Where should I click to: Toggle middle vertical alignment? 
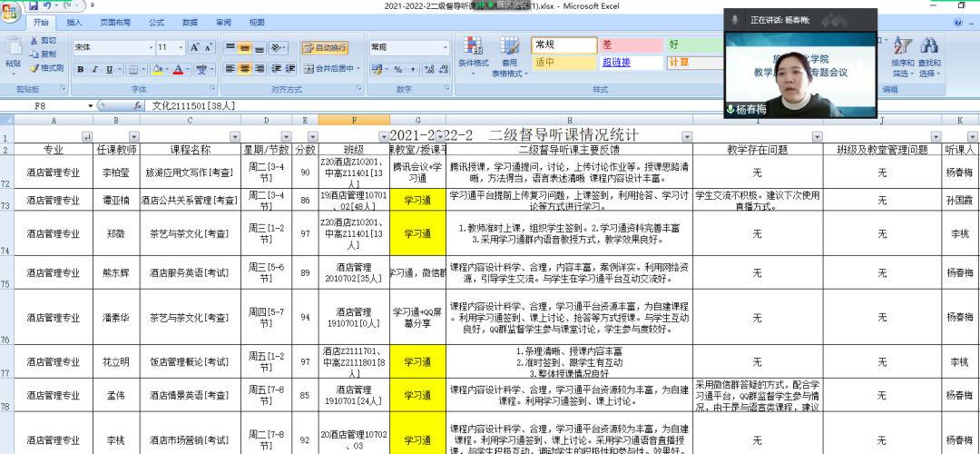pyautogui.click(x=244, y=47)
